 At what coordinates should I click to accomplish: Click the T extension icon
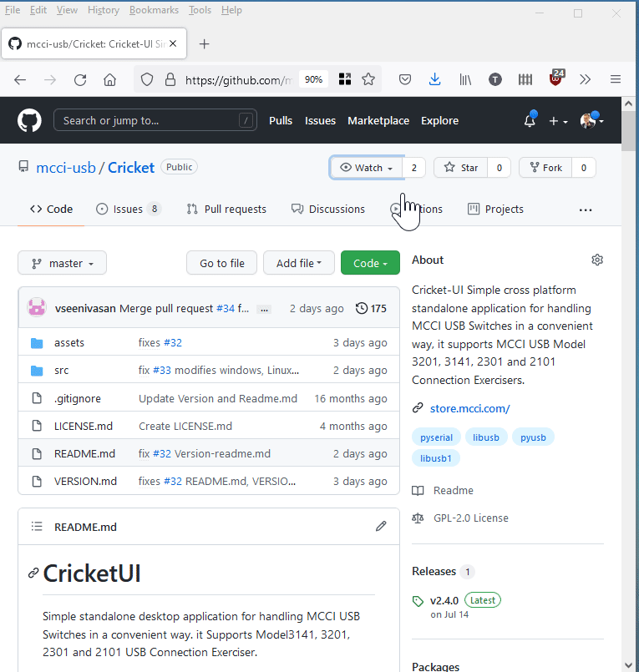(494, 79)
